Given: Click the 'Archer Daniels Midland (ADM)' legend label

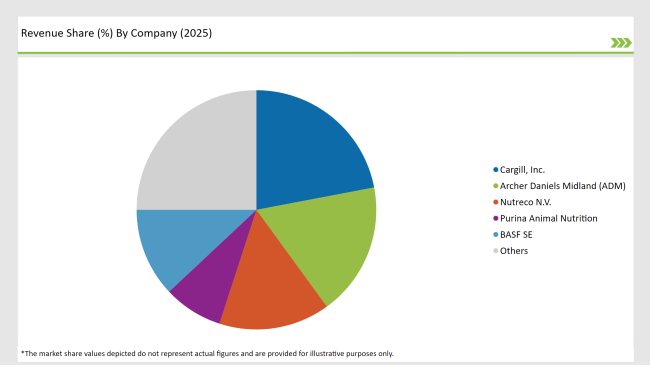Looking at the screenshot, I should 563,186.
